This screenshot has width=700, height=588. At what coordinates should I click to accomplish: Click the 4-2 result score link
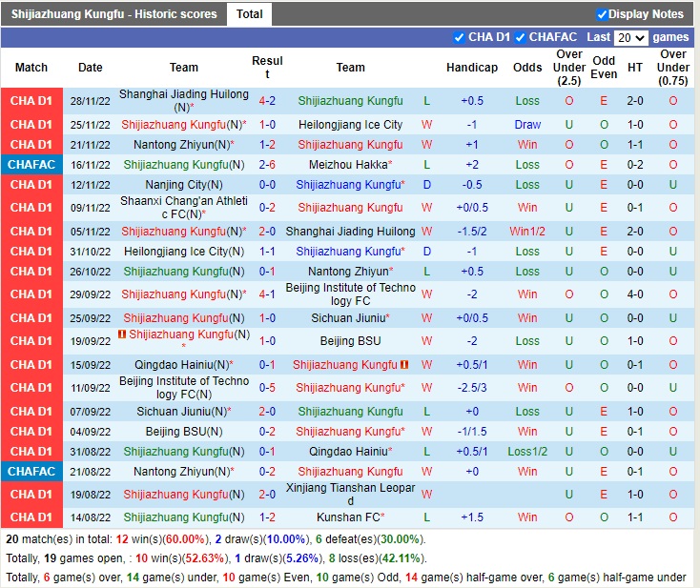click(x=267, y=101)
